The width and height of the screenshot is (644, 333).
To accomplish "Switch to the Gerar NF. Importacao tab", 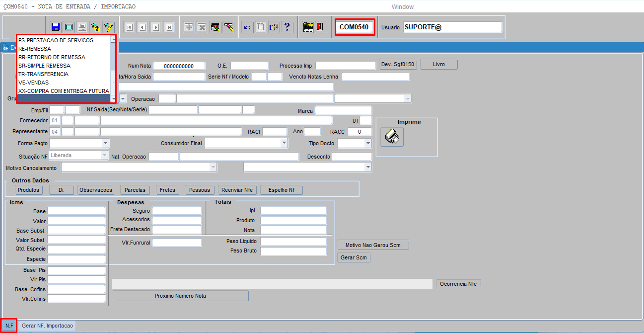I will pos(47,326).
